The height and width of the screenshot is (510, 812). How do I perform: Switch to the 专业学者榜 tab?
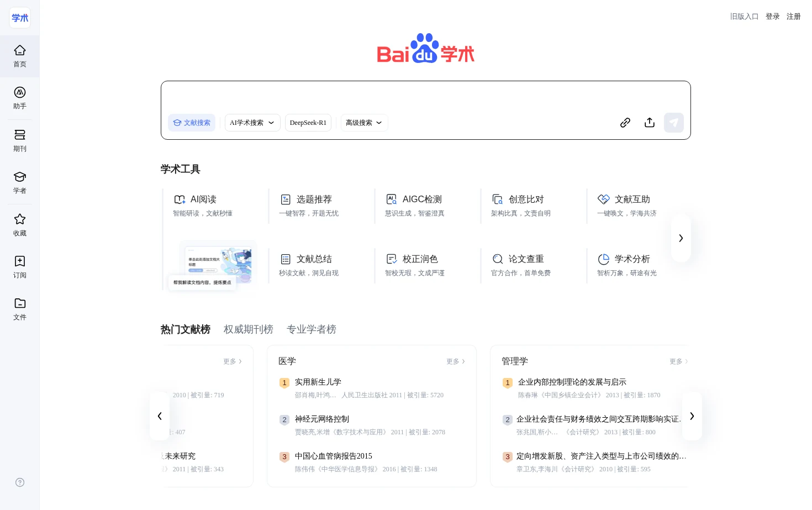[x=312, y=329]
